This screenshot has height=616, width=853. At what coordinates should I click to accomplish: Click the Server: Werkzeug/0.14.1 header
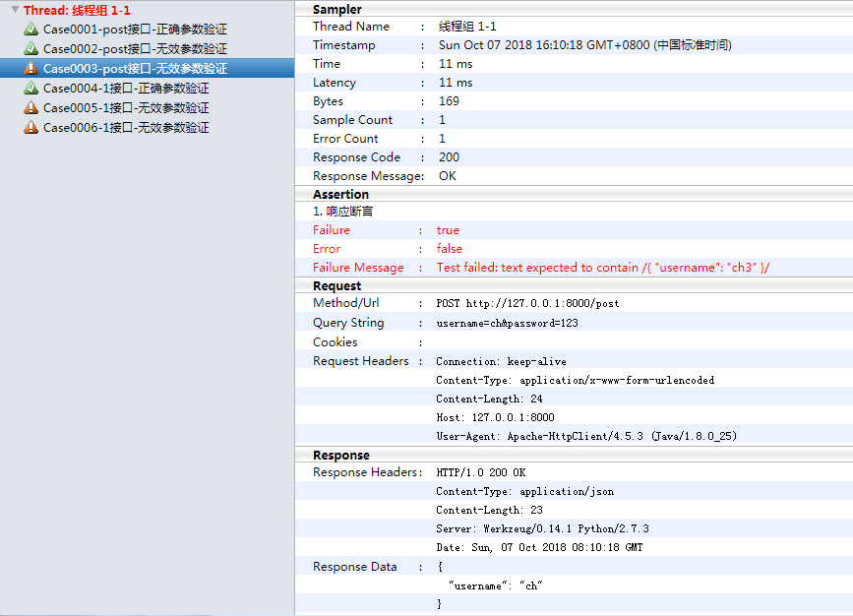click(542, 529)
